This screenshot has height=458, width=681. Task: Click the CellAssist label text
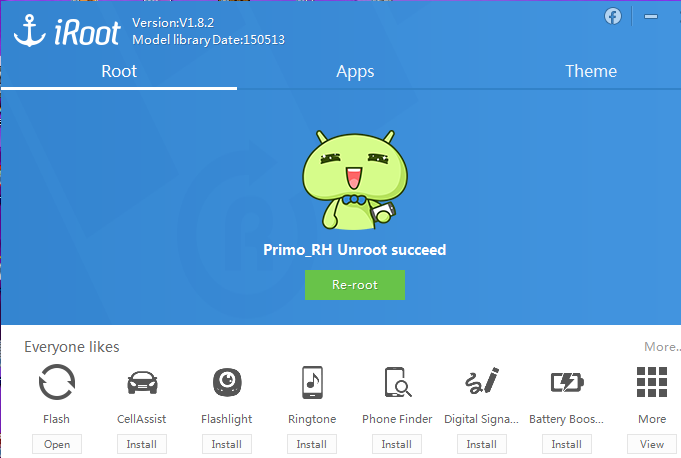142,419
